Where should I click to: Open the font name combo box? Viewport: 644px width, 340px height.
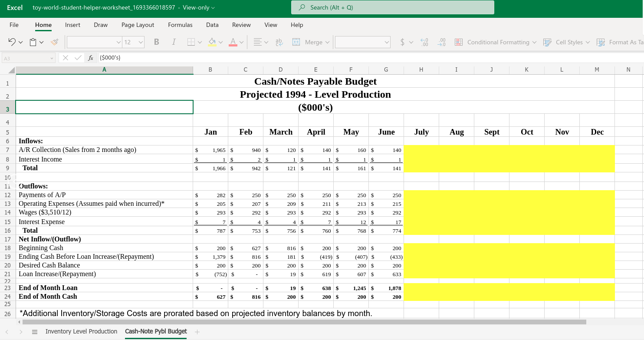coord(95,42)
